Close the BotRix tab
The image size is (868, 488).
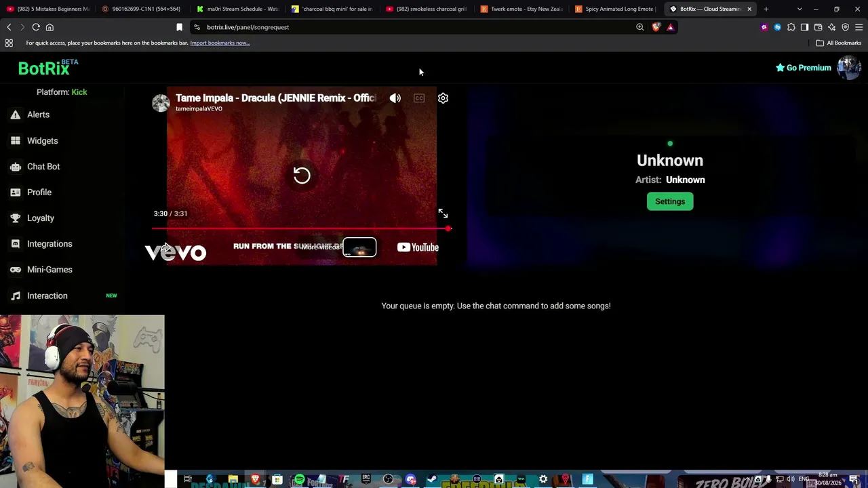coord(749,9)
